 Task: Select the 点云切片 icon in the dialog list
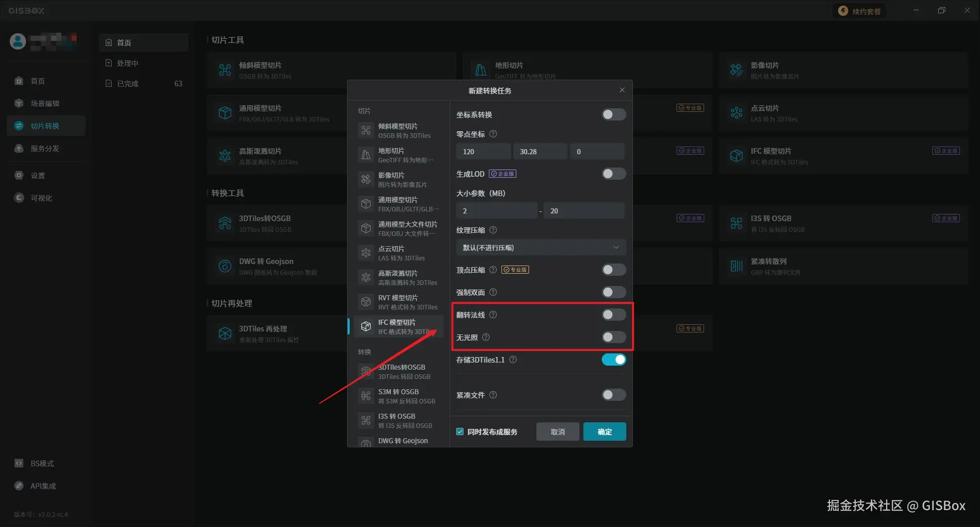tap(366, 253)
